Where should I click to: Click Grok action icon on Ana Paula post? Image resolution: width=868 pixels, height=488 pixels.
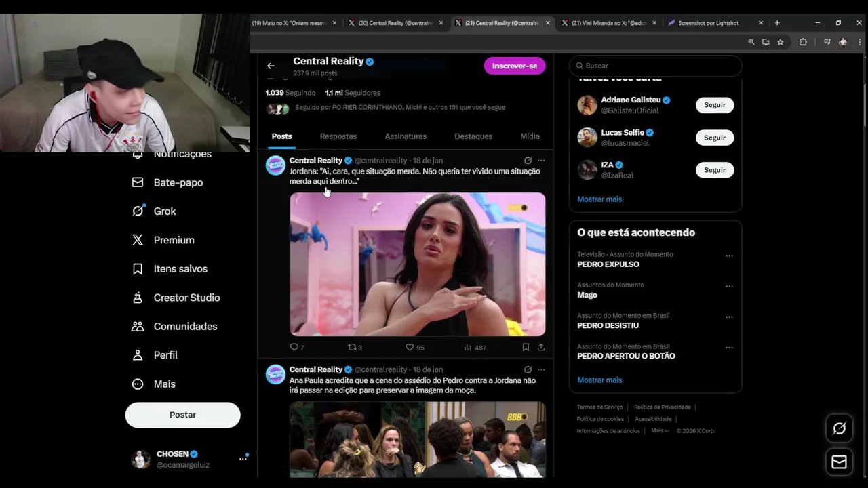[528, 369]
